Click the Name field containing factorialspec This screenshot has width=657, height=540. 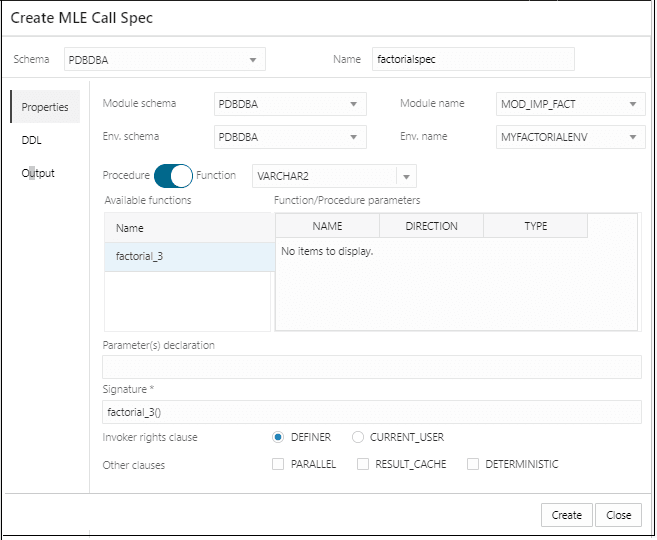(x=472, y=59)
